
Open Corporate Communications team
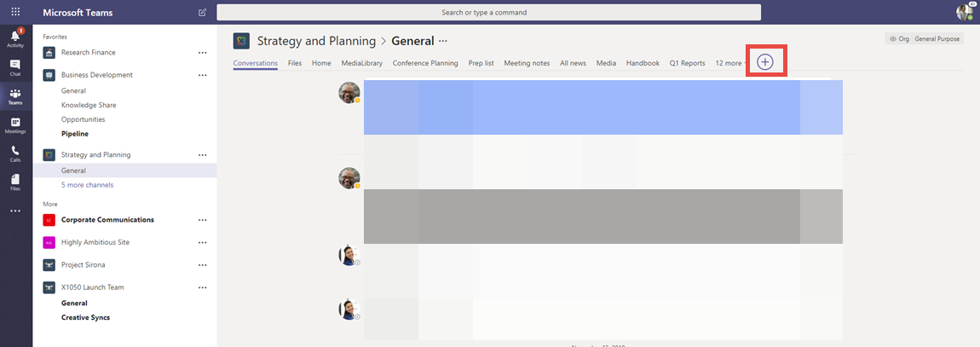click(107, 220)
